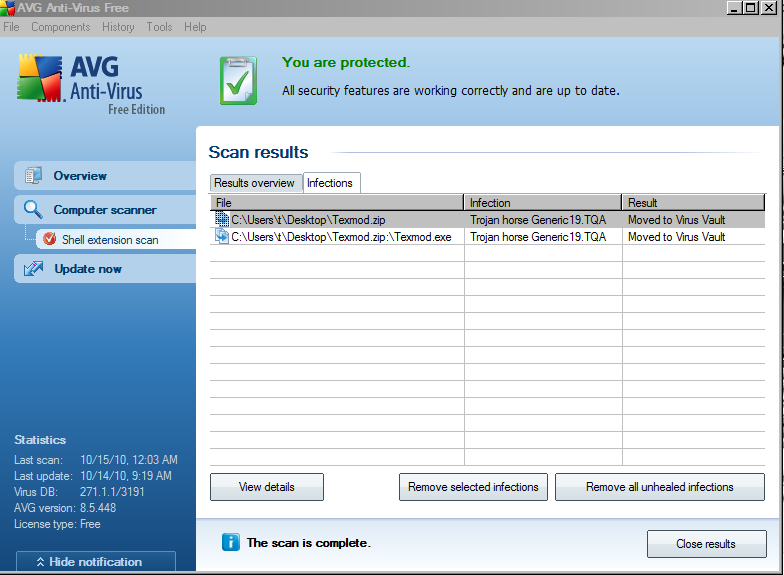Click the Update now icon

[34, 268]
